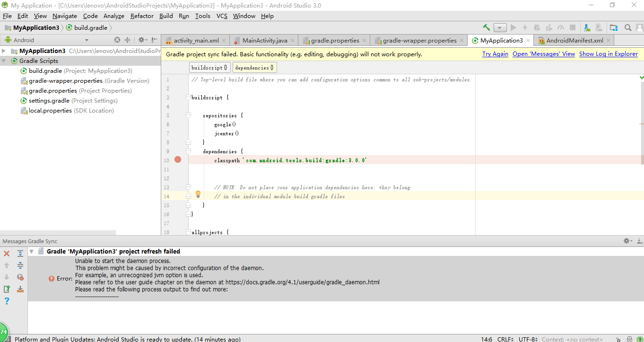Click the Hector inspector icon in status bar

pyautogui.click(x=629, y=339)
